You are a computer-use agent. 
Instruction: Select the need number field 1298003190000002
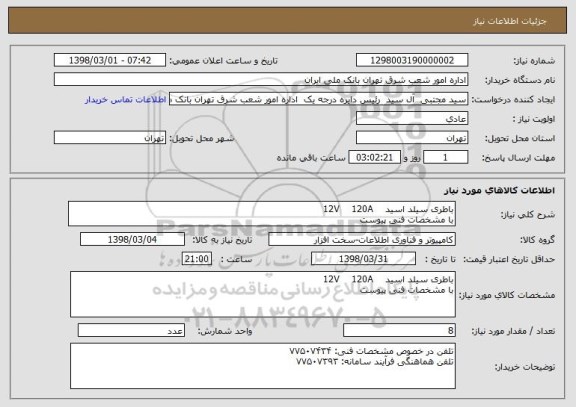click(412, 60)
